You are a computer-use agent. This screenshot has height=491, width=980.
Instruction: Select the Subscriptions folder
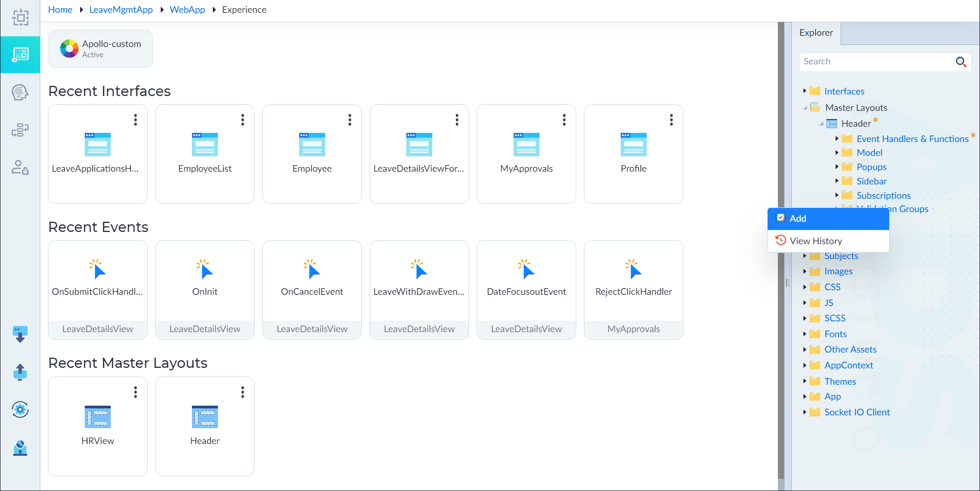coord(884,195)
